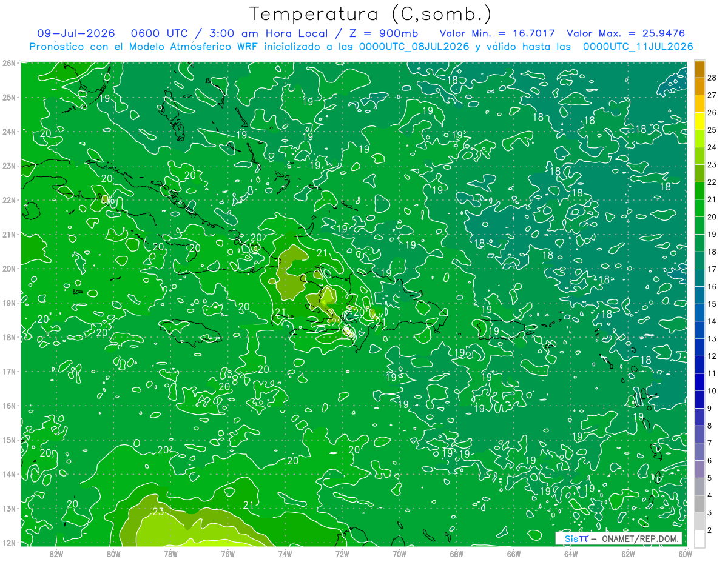
Task: Click latitude label '22N'
Action: pos(8,200)
